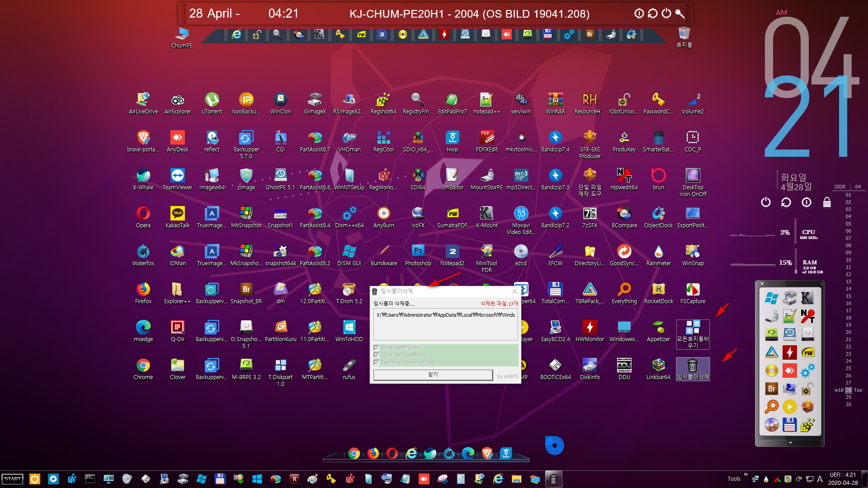
Task: Open the WinRAR desktop icon
Action: pos(555,103)
